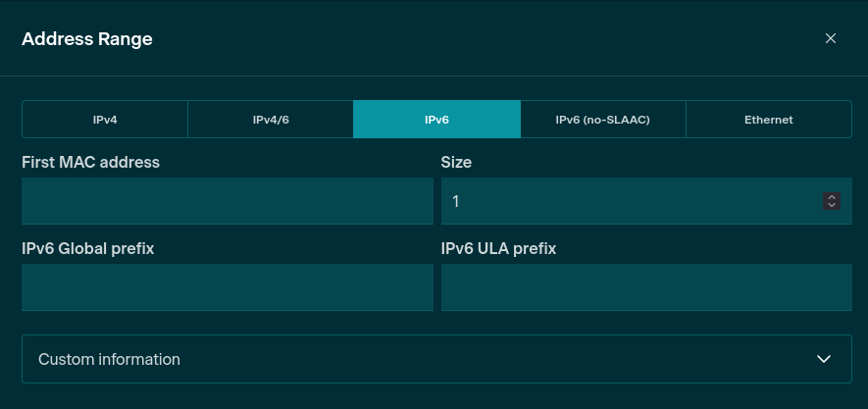The height and width of the screenshot is (409, 868).
Task: Switch to the Ethernet tab
Action: (x=768, y=120)
